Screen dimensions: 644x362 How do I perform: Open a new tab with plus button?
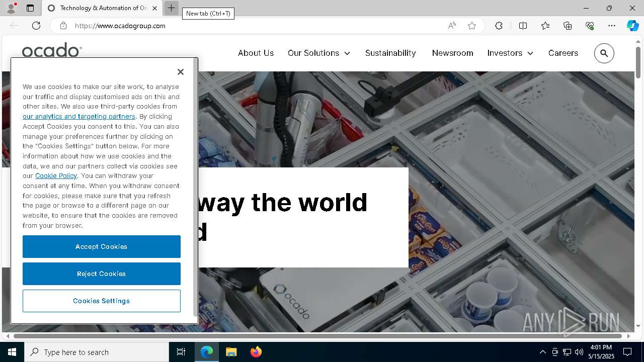171,8
